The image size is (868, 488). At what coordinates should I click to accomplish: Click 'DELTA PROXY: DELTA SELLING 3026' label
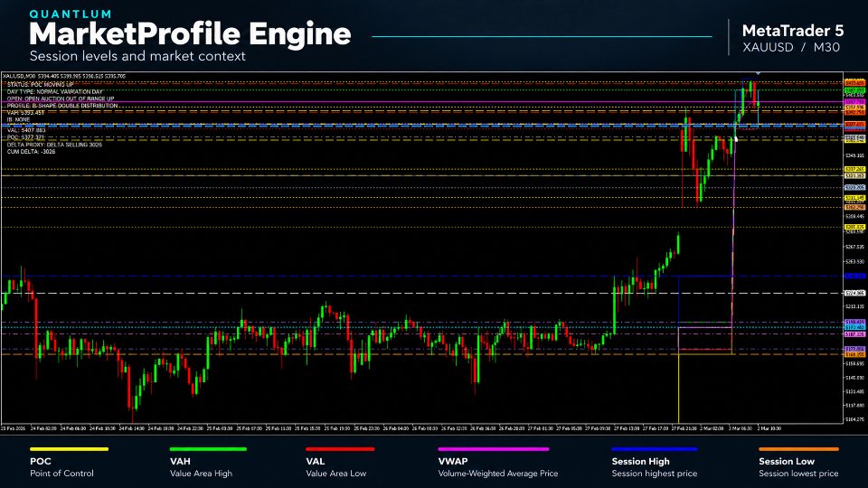point(54,145)
